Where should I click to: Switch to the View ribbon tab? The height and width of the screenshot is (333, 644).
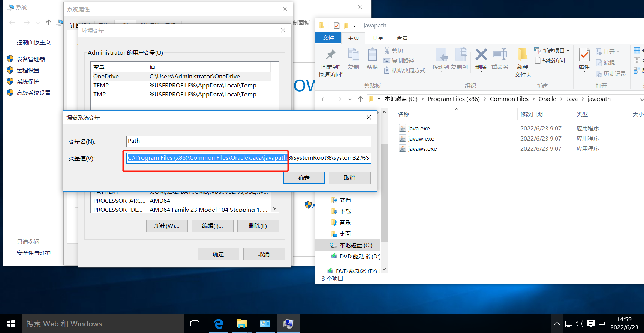pyautogui.click(x=402, y=38)
